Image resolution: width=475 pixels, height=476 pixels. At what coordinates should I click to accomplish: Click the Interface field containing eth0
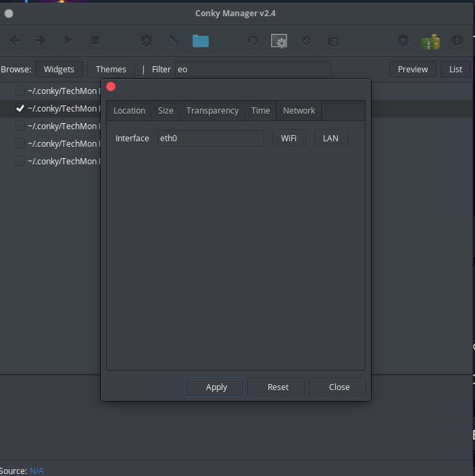[211, 139]
